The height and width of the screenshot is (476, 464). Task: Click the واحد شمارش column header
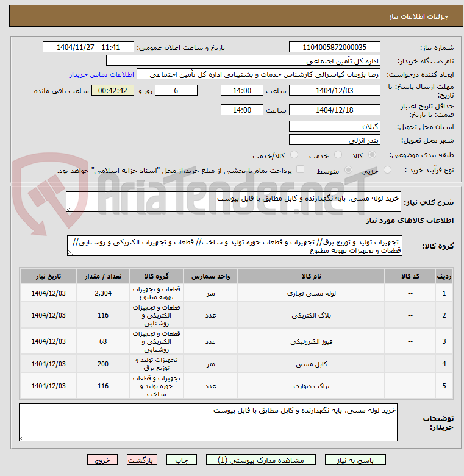click(x=210, y=276)
